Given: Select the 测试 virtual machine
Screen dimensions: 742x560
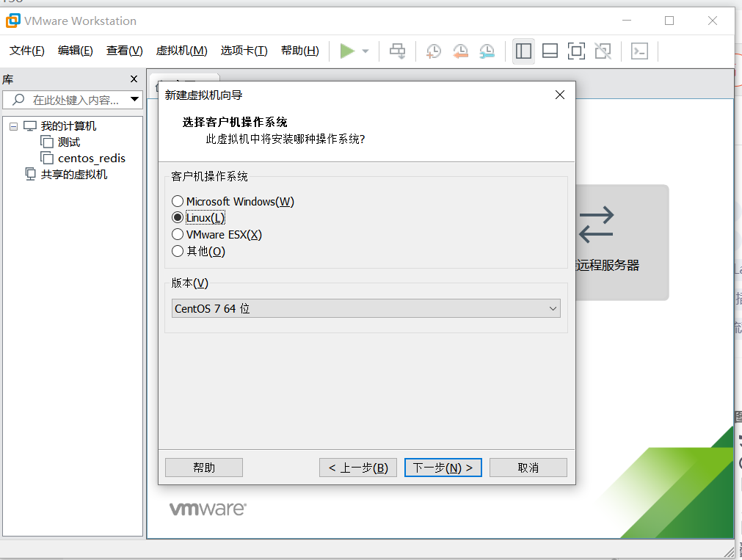Looking at the screenshot, I should (69, 142).
